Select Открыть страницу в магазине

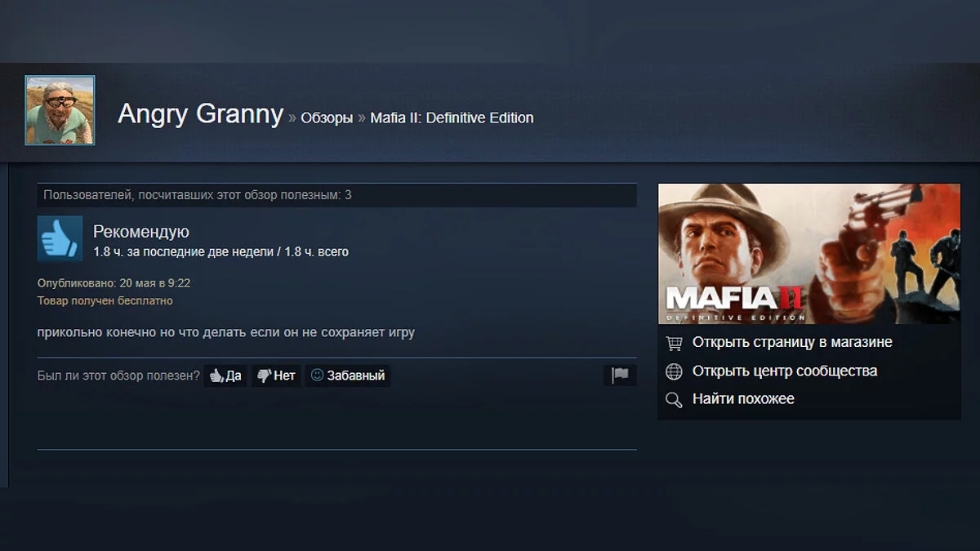[x=792, y=342]
